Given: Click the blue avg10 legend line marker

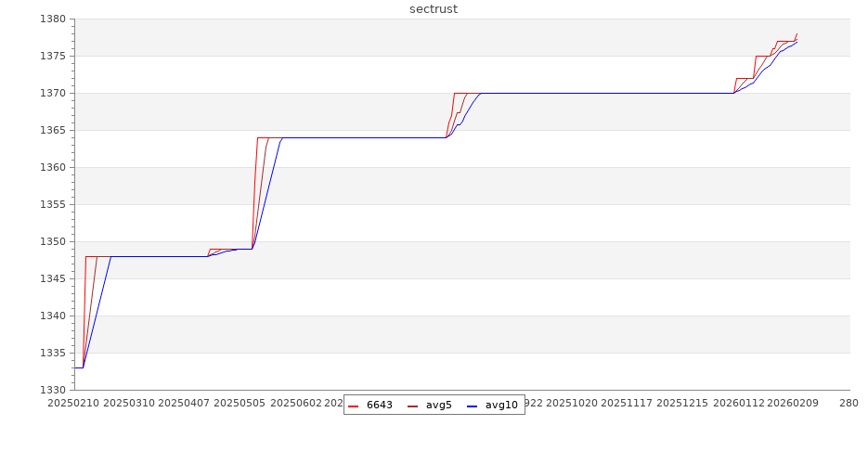Looking at the screenshot, I should pyautogui.click(x=472, y=406).
